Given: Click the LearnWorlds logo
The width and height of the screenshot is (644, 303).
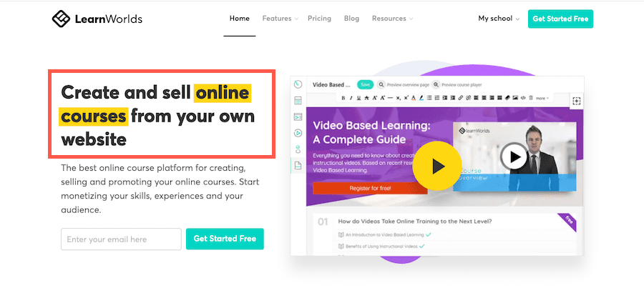Looking at the screenshot, I should (97, 19).
